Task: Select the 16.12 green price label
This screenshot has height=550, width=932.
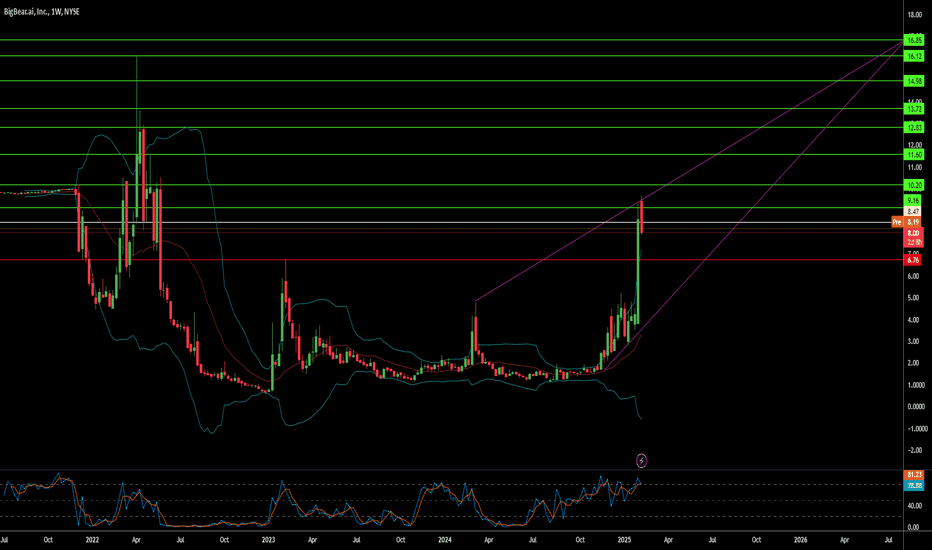Action: (914, 56)
